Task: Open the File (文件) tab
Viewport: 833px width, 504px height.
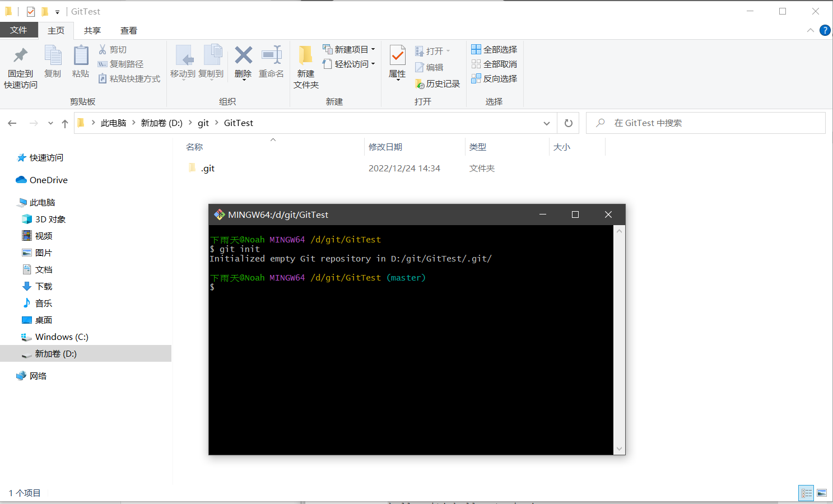Action: point(18,30)
